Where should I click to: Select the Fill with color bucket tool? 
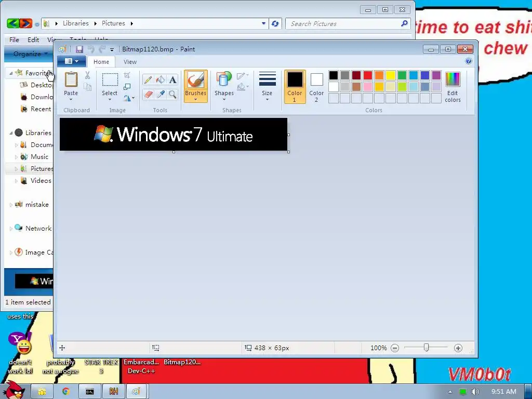161,79
